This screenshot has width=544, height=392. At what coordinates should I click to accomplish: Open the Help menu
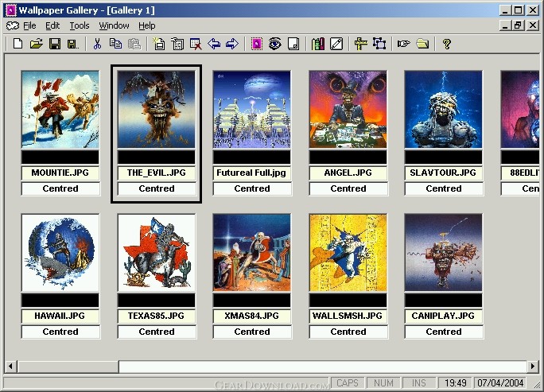tap(147, 25)
